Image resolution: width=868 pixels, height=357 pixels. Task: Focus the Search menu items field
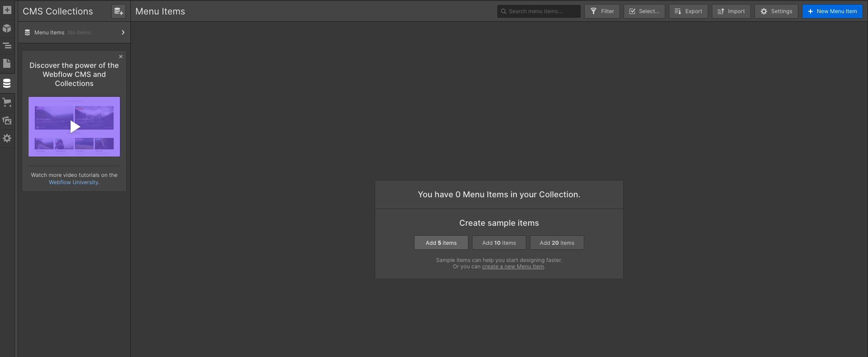pos(539,11)
